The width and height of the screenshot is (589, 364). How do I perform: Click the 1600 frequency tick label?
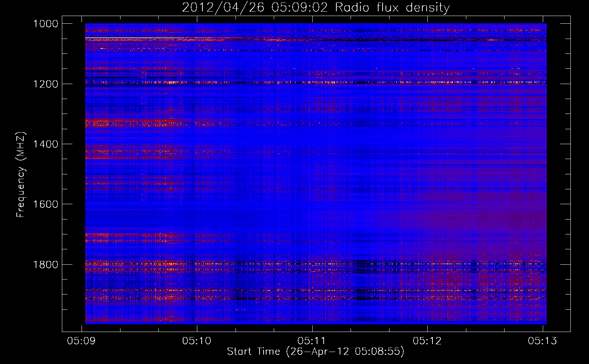click(46, 204)
